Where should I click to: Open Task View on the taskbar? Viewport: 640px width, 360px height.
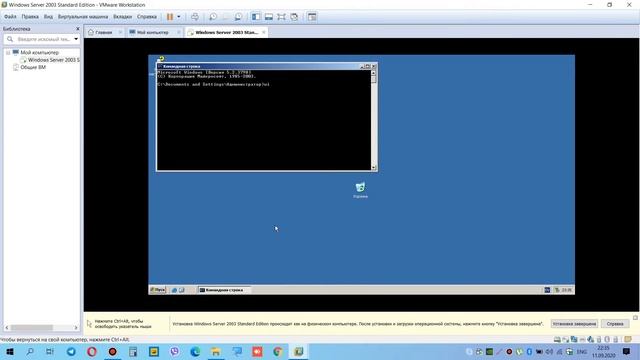(50, 351)
